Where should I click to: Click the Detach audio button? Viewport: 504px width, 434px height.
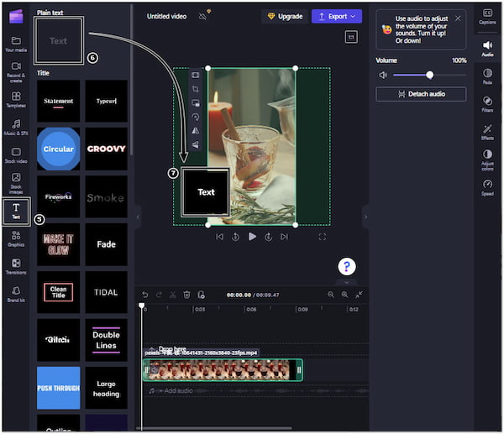(421, 94)
